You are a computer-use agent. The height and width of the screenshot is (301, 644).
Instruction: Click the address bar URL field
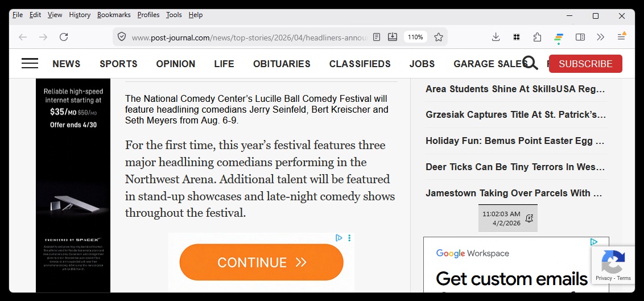(249, 38)
